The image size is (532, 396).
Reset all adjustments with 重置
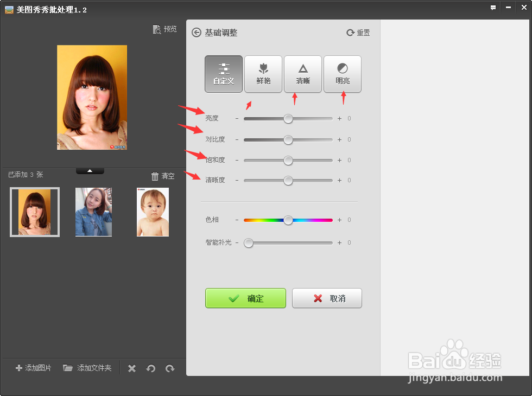pyautogui.click(x=358, y=33)
